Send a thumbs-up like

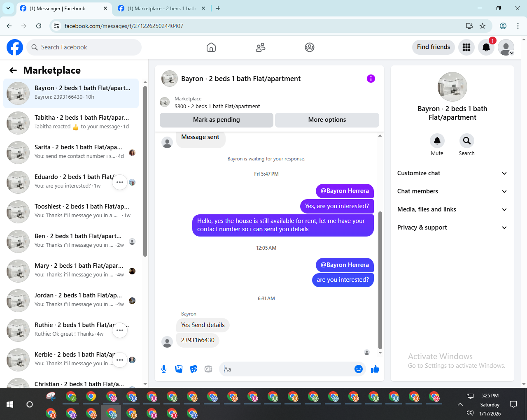(x=375, y=369)
